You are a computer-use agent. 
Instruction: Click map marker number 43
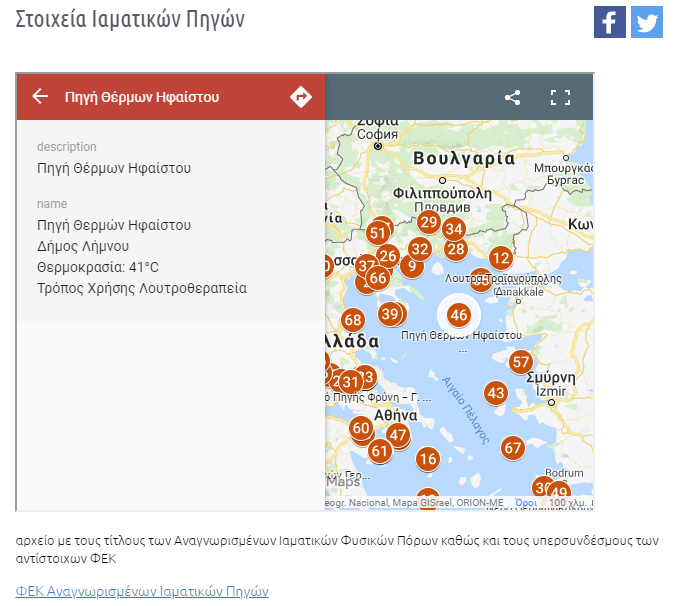pos(495,393)
